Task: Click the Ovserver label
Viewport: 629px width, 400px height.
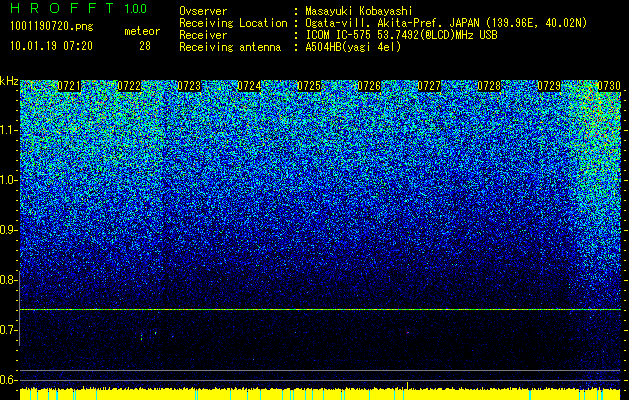Action: (203, 11)
